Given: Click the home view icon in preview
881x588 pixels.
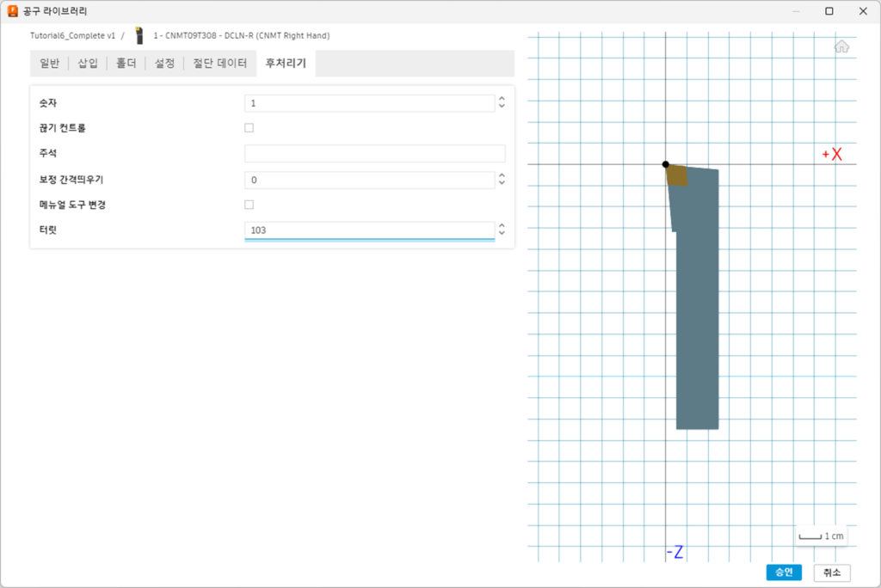Looking at the screenshot, I should tap(841, 46).
